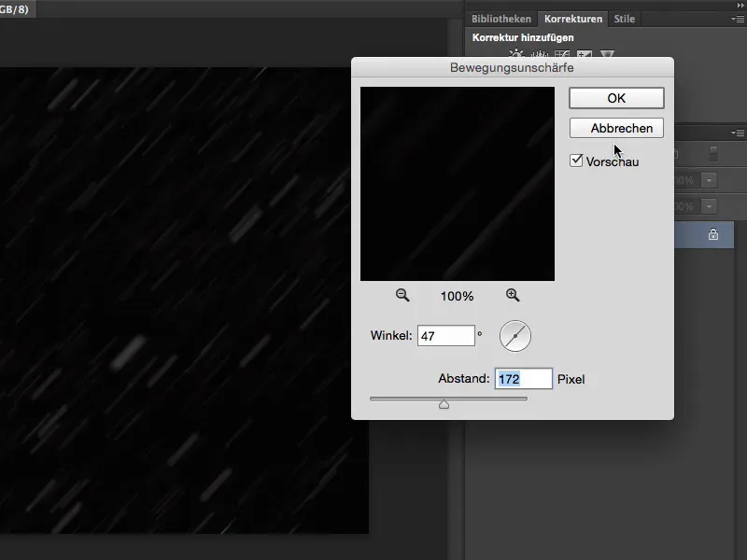Viewport: 747px width, 560px height.
Task: Click into the Abstand distance field
Action: click(x=524, y=379)
